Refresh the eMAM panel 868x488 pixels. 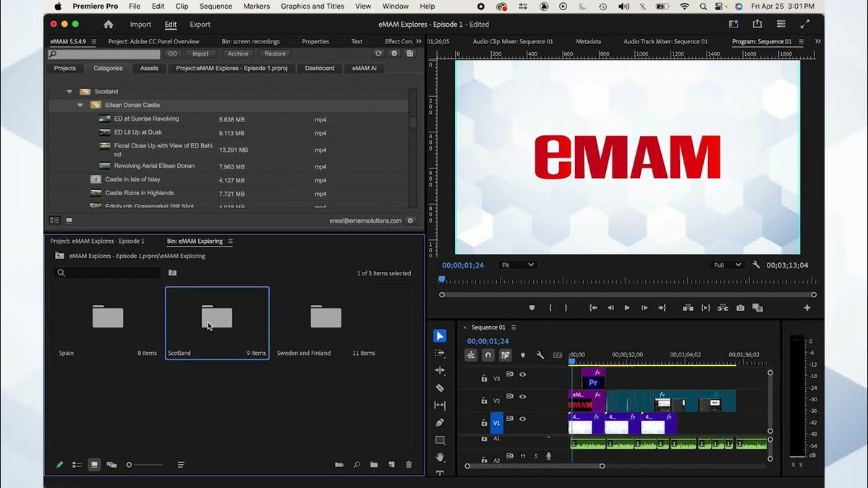pos(378,53)
